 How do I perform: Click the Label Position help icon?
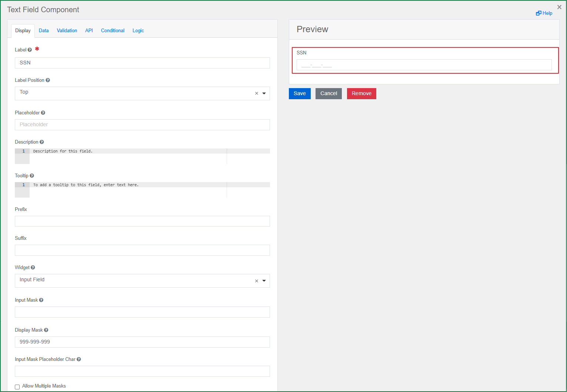48,80
